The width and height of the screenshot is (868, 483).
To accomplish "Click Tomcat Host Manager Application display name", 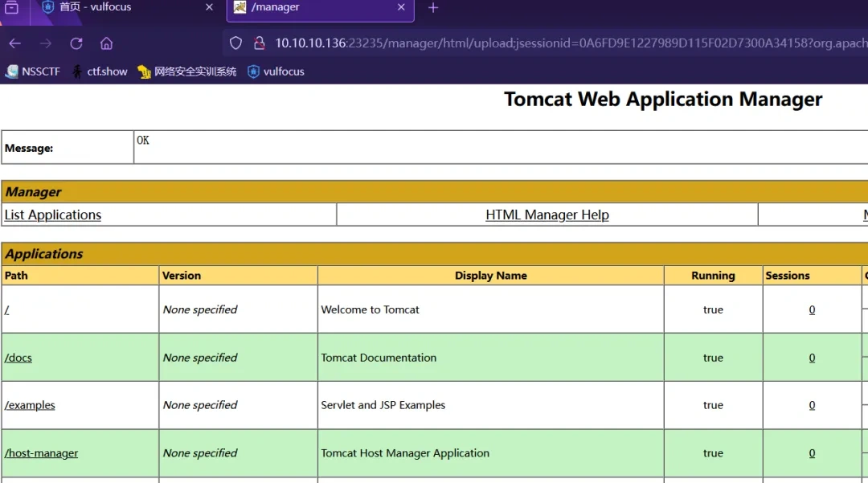I will pos(405,453).
